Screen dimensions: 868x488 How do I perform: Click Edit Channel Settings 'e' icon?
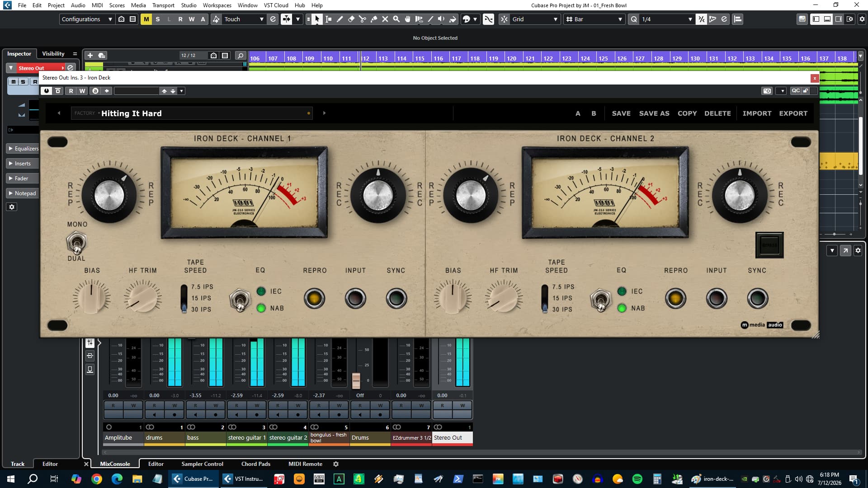[71, 68]
